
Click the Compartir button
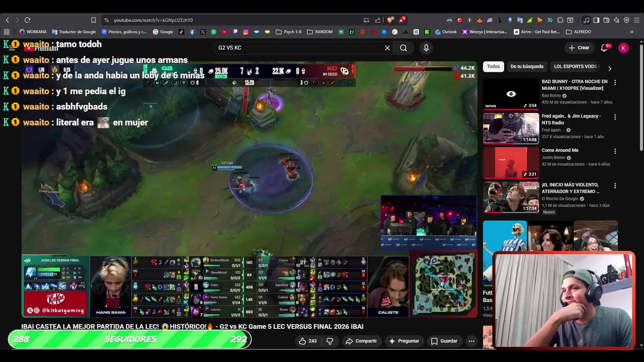point(361,341)
